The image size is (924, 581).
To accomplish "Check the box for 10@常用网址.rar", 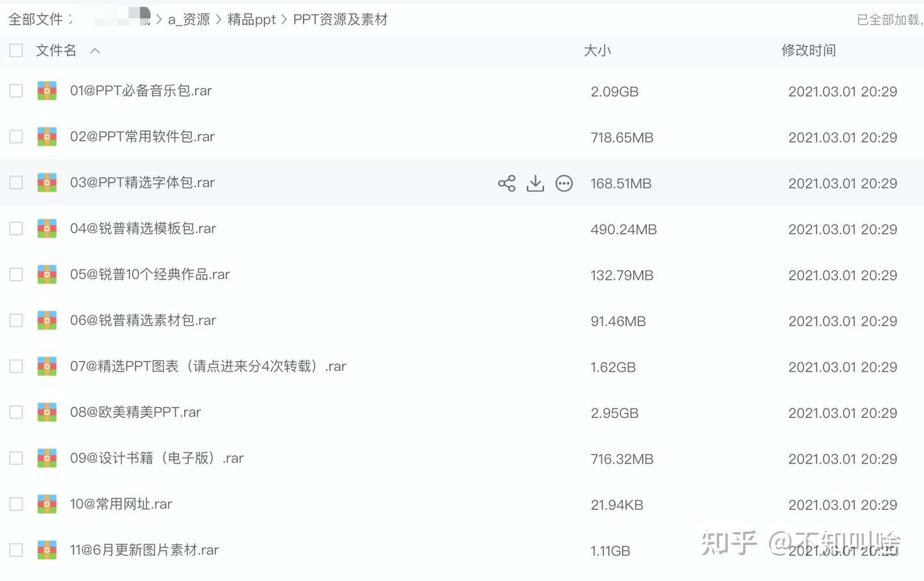I will tap(16, 504).
